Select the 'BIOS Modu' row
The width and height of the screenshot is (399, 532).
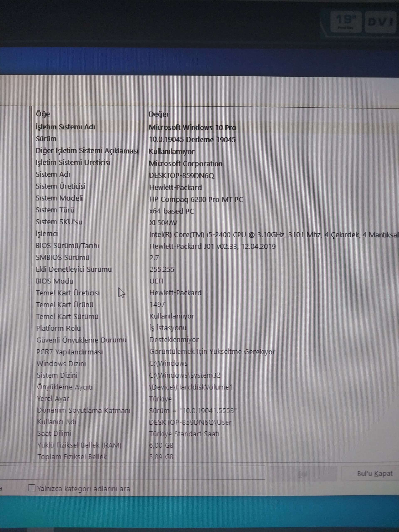[x=55, y=281]
